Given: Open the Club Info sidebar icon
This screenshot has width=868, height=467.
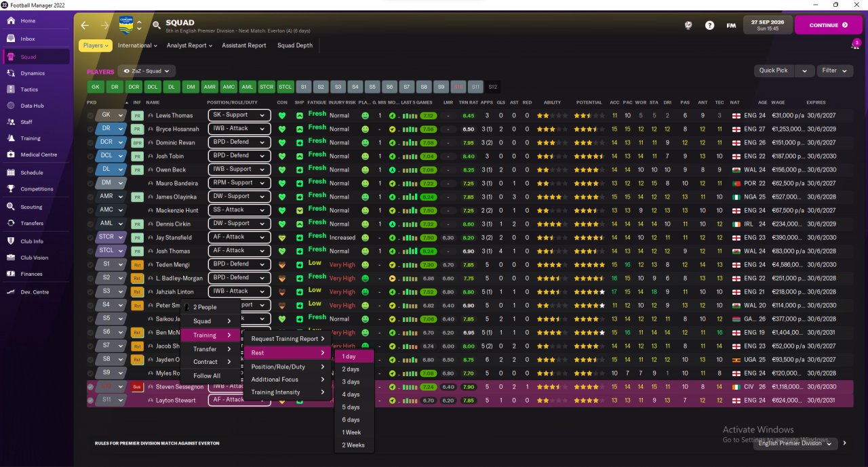Looking at the screenshot, I should point(12,241).
